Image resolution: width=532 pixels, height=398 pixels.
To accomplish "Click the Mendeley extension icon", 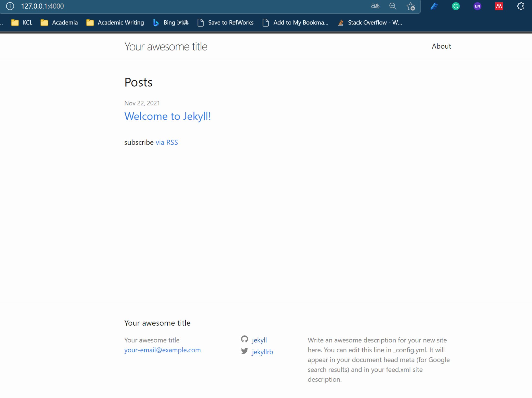I will click(499, 6).
